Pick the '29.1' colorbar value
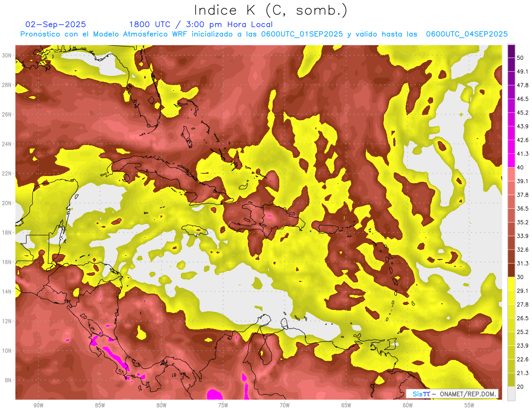The image size is (532, 411). point(523,291)
